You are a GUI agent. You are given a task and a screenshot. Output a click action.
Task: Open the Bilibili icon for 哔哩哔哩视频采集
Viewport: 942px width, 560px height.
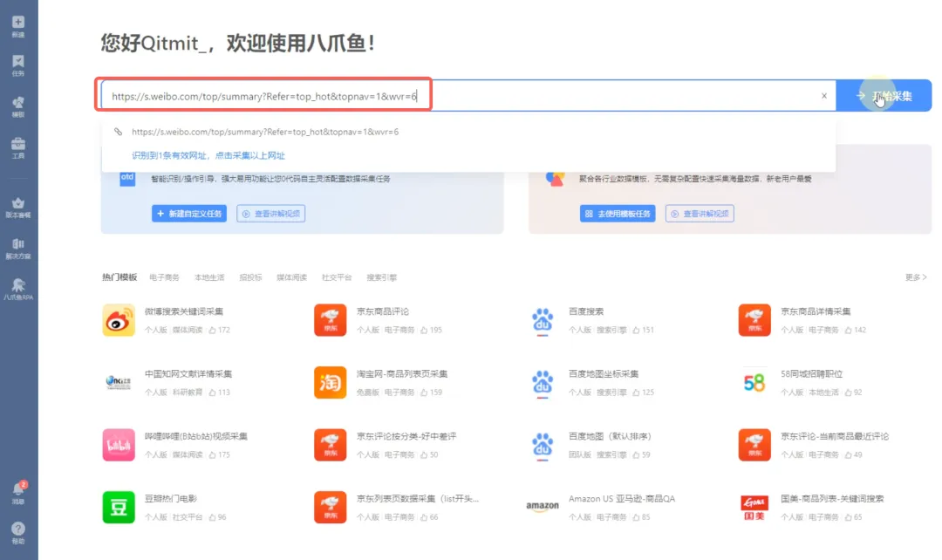tap(119, 445)
